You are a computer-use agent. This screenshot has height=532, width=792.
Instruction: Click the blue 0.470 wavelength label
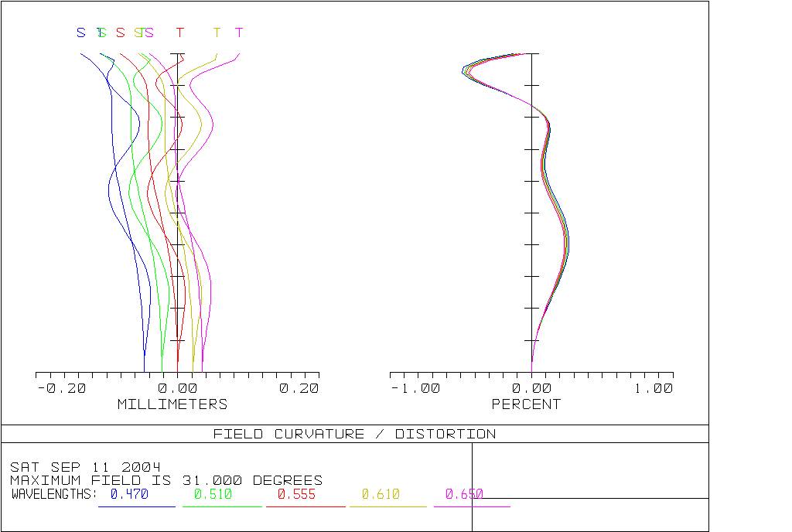pos(129,493)
